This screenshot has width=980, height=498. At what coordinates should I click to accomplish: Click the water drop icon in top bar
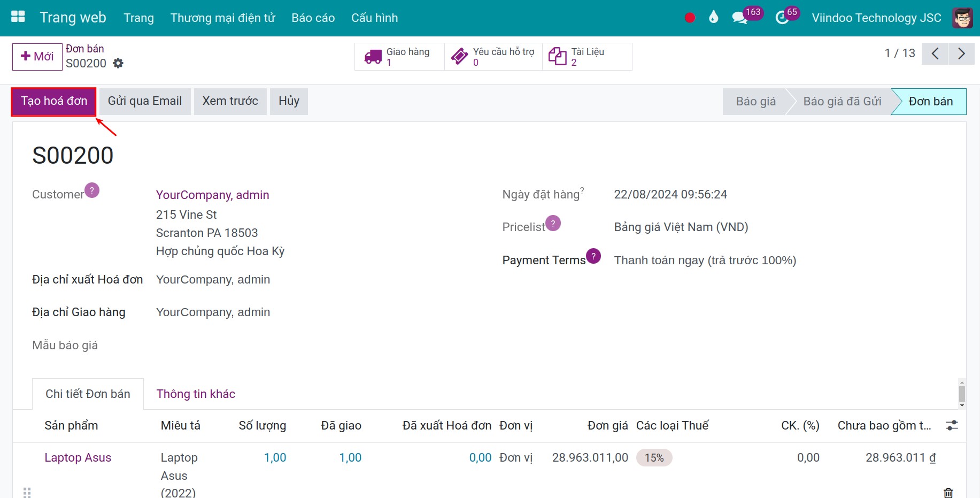[713, 17]
